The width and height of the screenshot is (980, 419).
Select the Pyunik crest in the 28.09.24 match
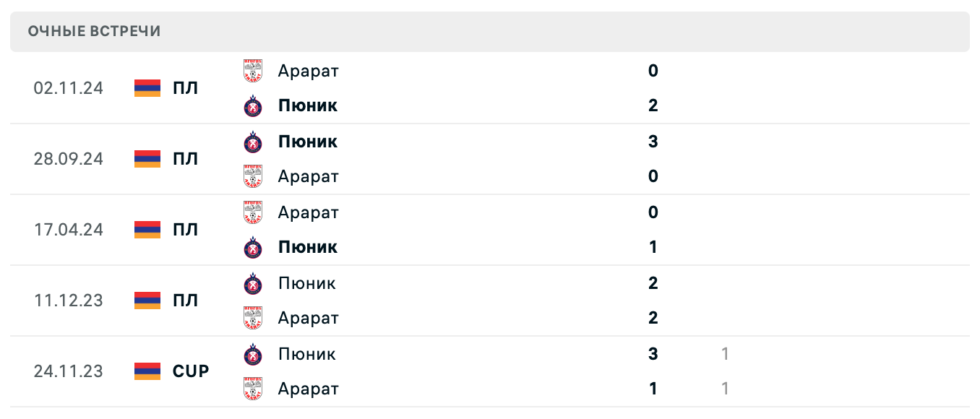click(x=252, y=142)
